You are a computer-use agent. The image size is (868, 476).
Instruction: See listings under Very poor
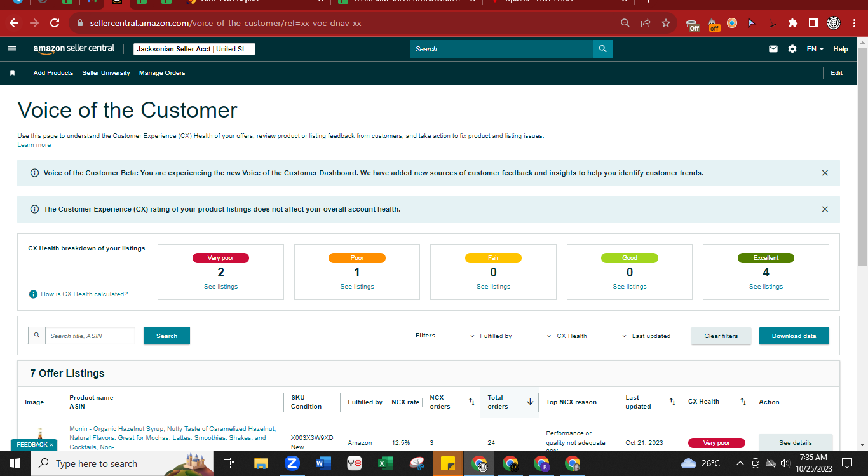[x=220, y=287]
